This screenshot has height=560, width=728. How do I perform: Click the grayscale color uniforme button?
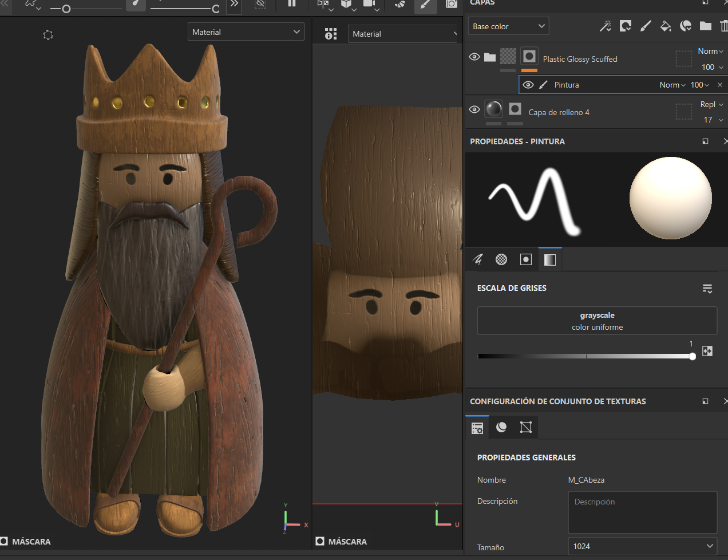pyautogui.click(x=597, y=321)
